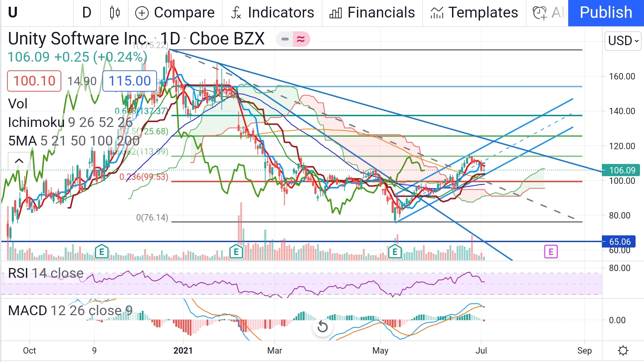644x362 pixels.
Task: Click the earnings E marker in May
Action: pyautogui.click(x=395, y=252)
